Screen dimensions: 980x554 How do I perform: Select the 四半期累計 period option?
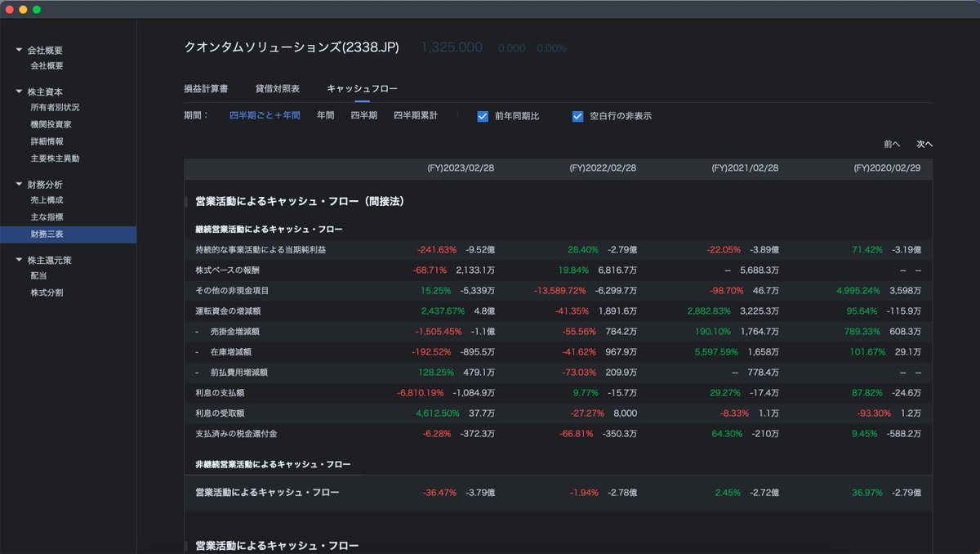[x=417, y=116]
